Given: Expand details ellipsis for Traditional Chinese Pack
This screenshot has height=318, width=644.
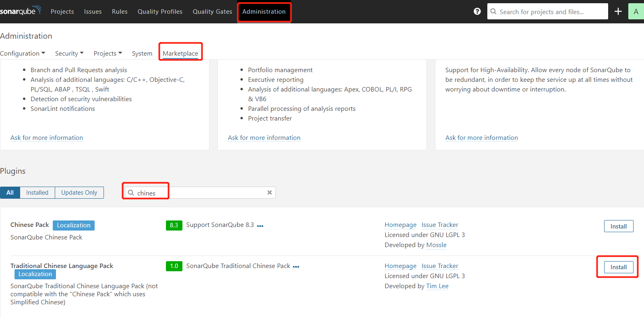Looking at the screenshot, I should pos(296,267).
